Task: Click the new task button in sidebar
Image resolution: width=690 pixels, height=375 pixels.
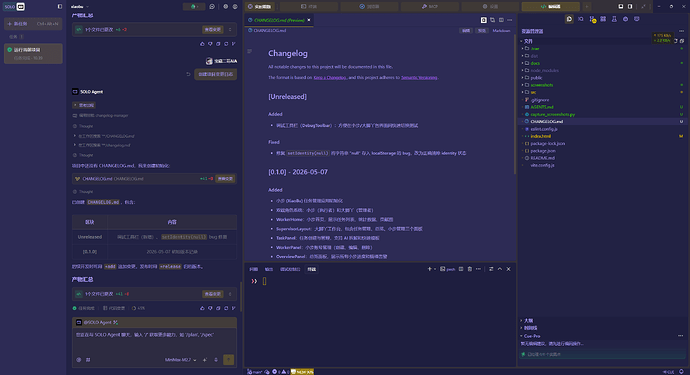Action: [33, 24]
